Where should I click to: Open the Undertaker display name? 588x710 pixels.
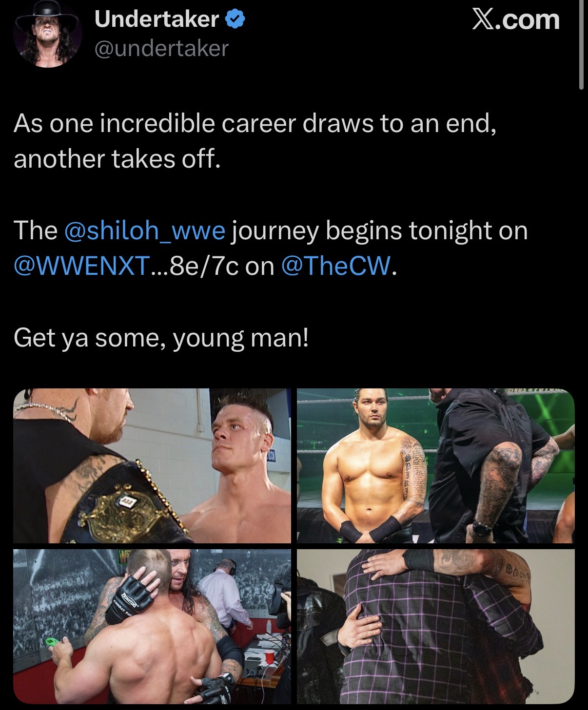point(157,19)
